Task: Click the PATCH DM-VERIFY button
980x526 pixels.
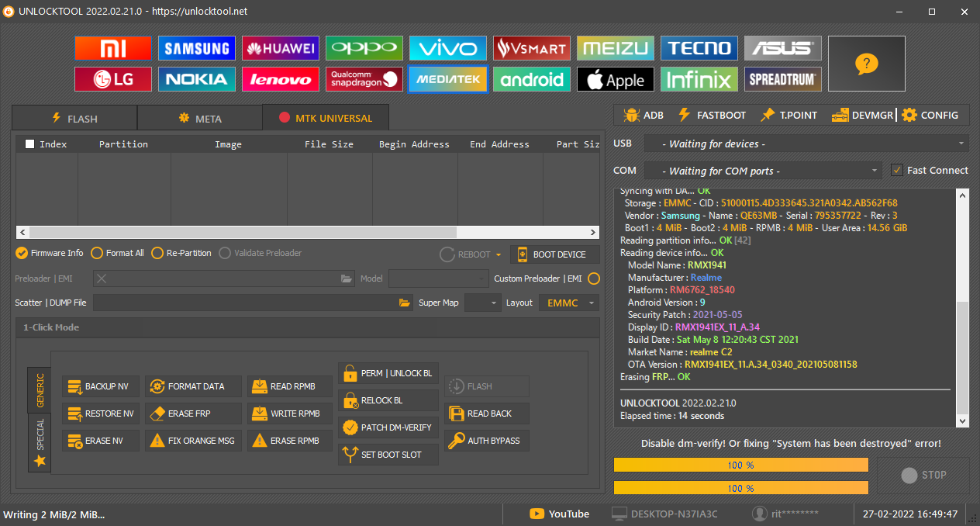Action: click(388, 427)
